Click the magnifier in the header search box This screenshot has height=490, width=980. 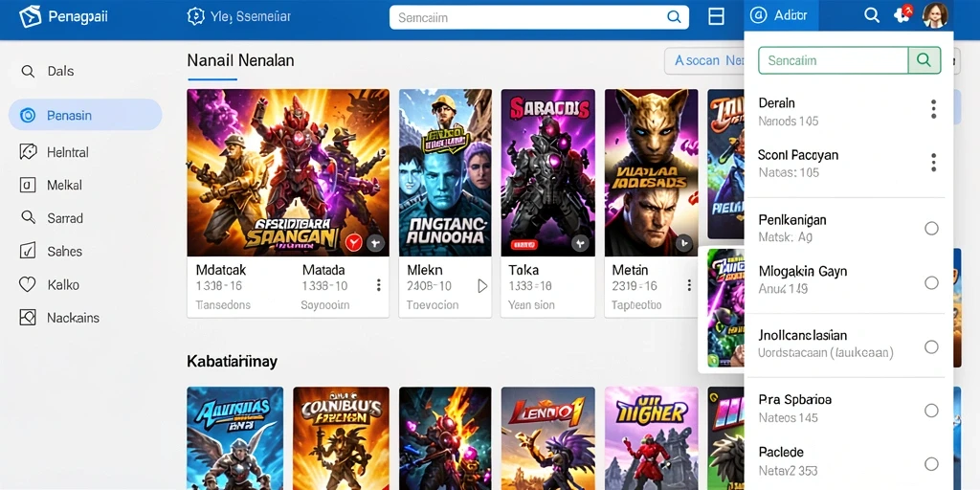point(674,17)
